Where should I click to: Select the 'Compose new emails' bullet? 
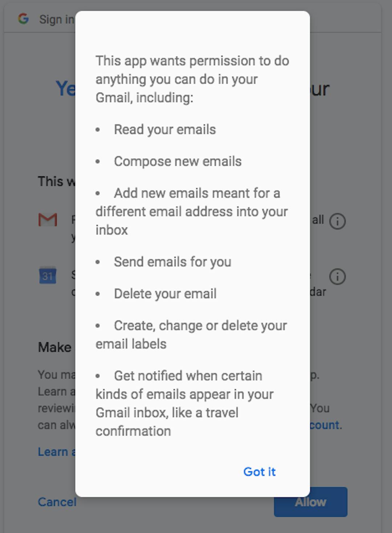coord(177,162)
